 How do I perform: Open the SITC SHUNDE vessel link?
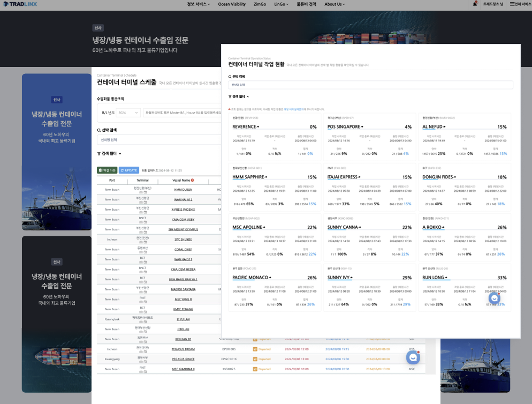(x=183, y=240)
